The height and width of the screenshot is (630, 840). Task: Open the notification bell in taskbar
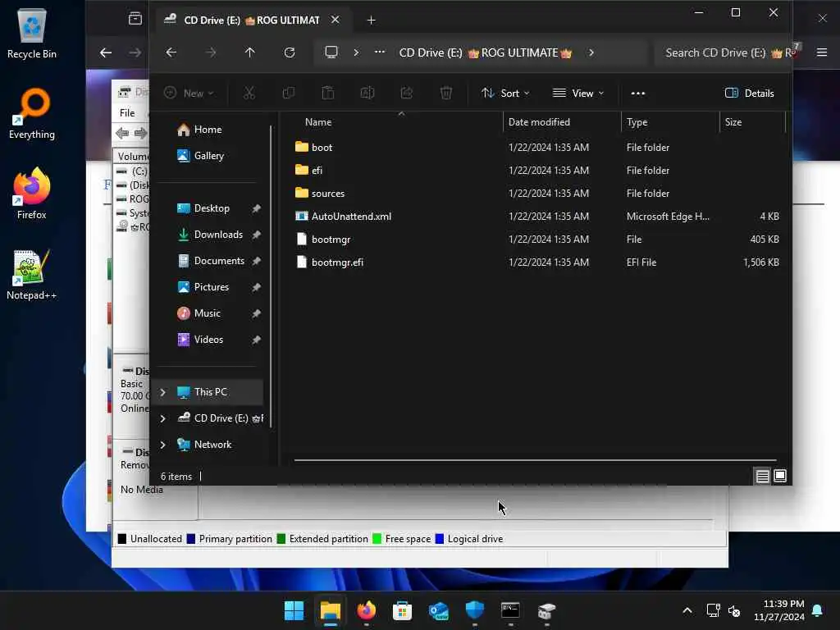coord(818,610)
